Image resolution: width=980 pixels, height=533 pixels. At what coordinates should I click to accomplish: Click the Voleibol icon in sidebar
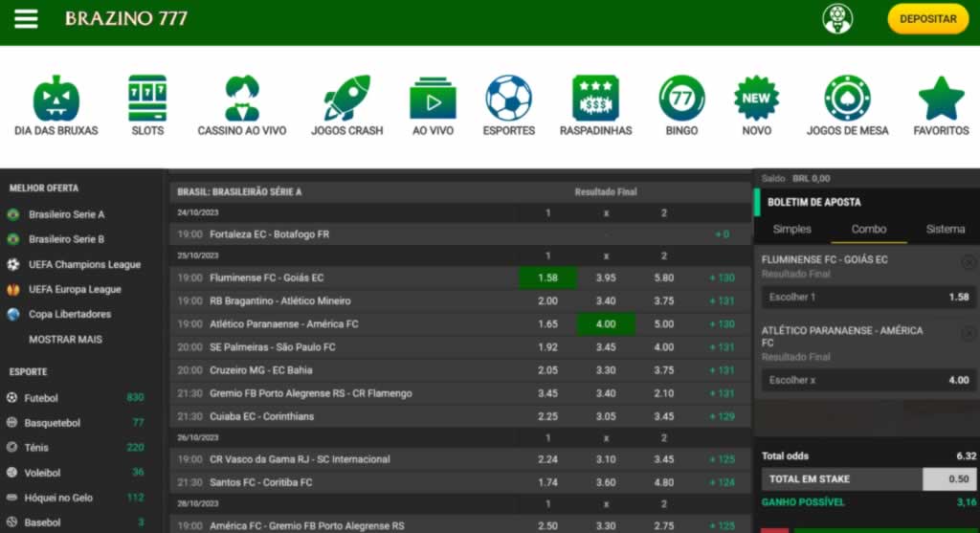[x=11, y=473]
